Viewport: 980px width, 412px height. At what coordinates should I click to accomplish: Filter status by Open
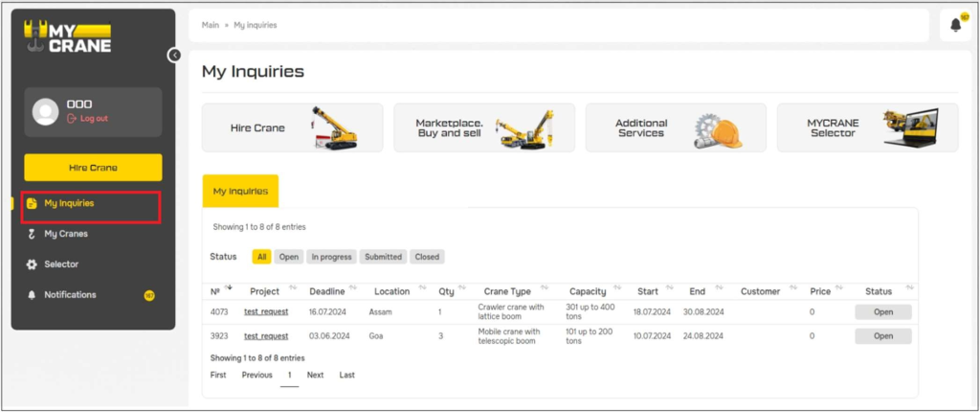point(289,257)
